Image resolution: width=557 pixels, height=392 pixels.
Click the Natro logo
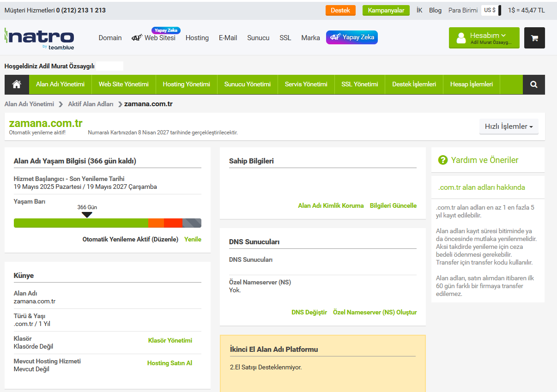40,38
